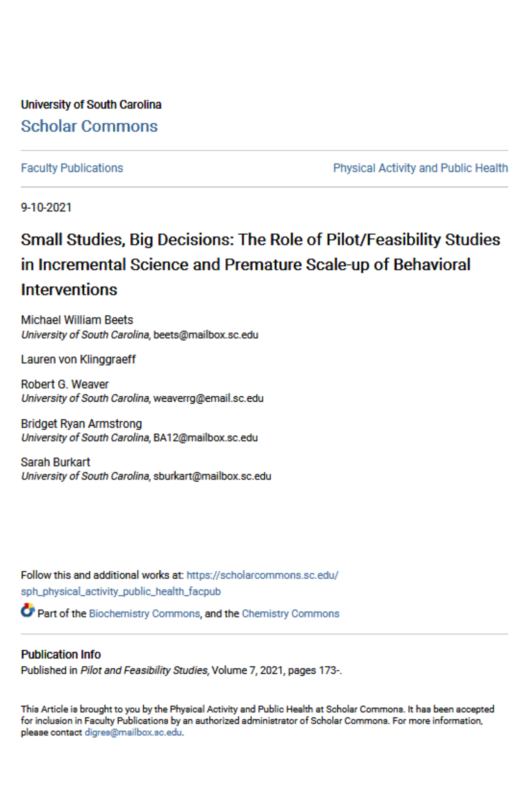Select author name Bridget Ryan Armstrong

(x=81, y=424)
